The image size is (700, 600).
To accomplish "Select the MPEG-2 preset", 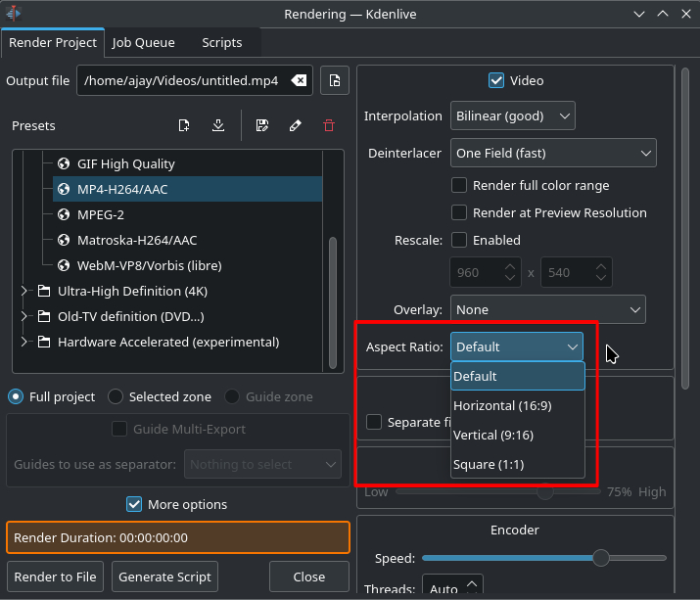I will point(188,214).
